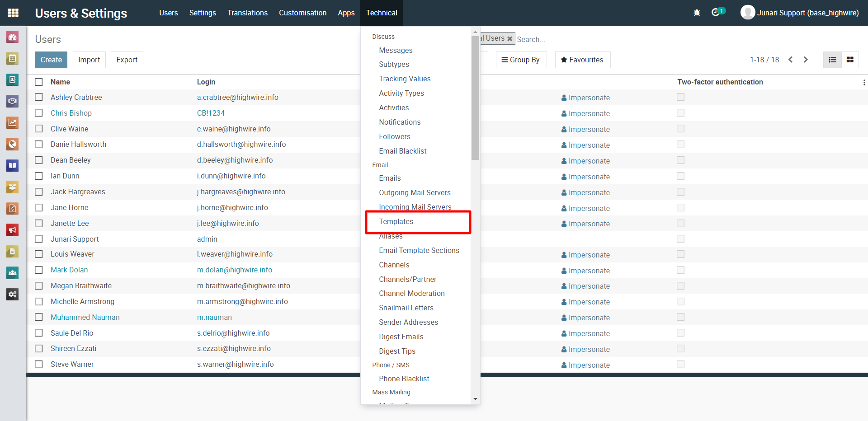Click the Create button
Viewport: 868px width, 421px height.
pos(51,60)
